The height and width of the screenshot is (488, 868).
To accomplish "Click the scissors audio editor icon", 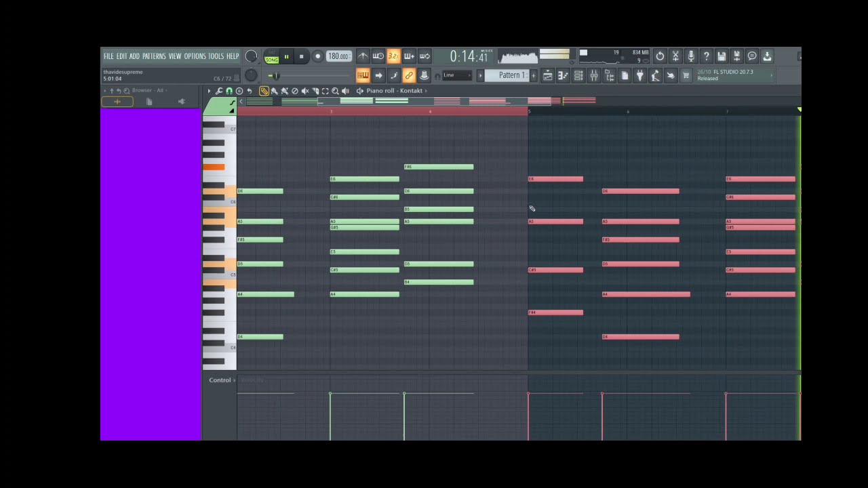I will [x=675, y=56].
